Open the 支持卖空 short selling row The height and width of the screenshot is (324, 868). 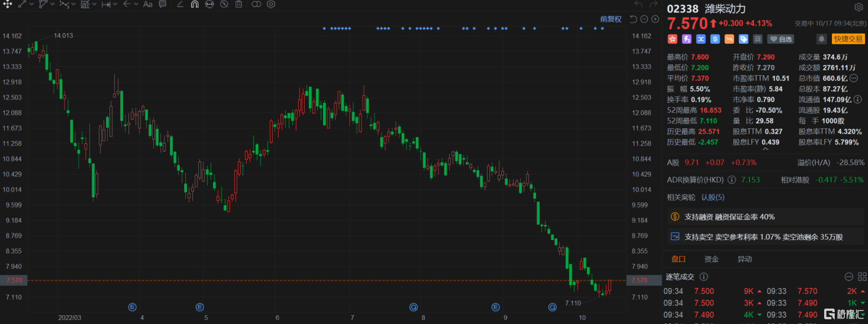(765, 236)
